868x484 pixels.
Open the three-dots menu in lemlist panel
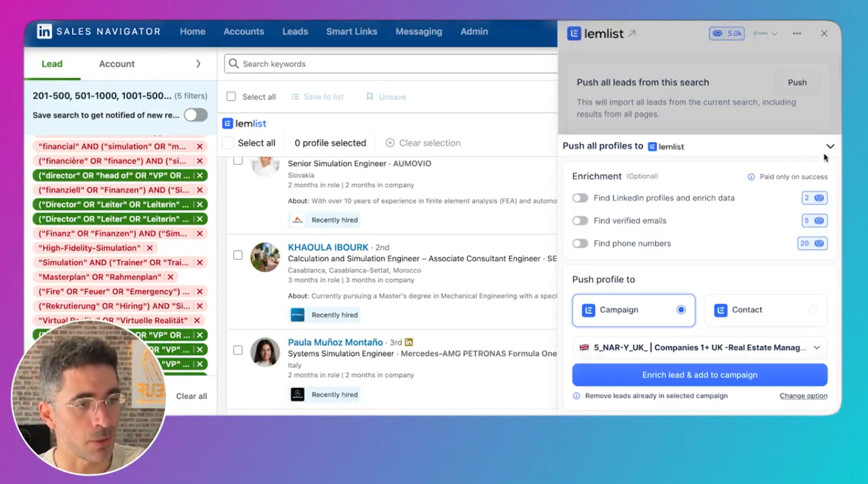[x=797, y=33]
